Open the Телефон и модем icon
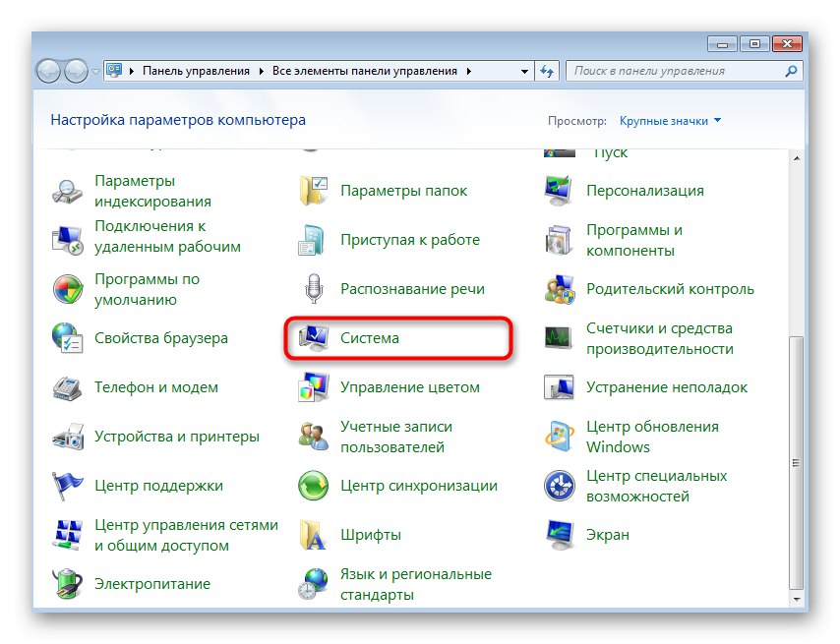This screenshot has width=840, height=644. pos(68,387)
